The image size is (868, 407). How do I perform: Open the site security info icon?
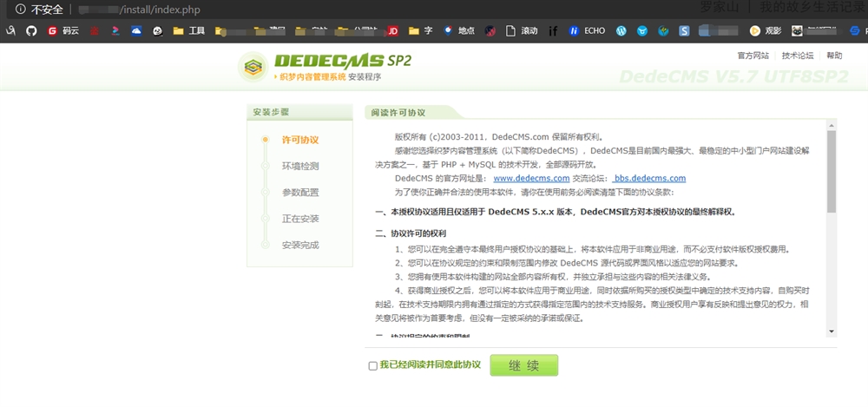(21, 10)
